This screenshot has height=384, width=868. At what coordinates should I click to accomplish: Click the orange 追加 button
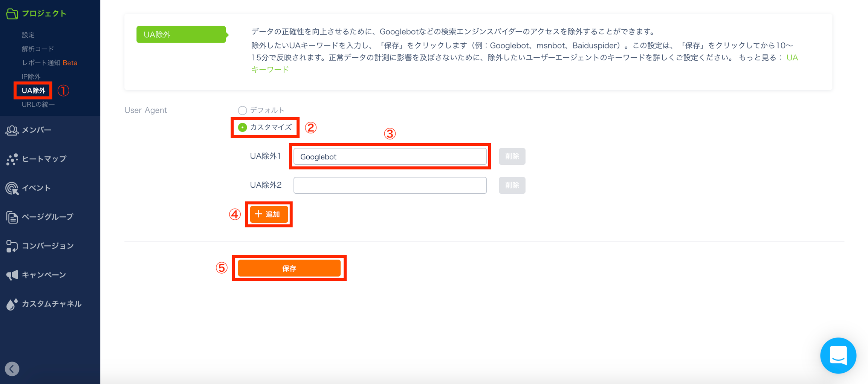(269, 214)
